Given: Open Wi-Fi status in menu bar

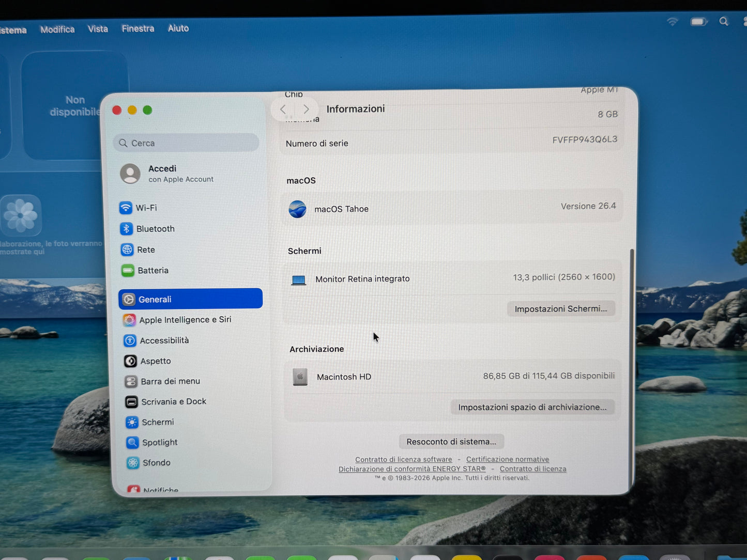Looking at the screenshot, I should [672, 22].
